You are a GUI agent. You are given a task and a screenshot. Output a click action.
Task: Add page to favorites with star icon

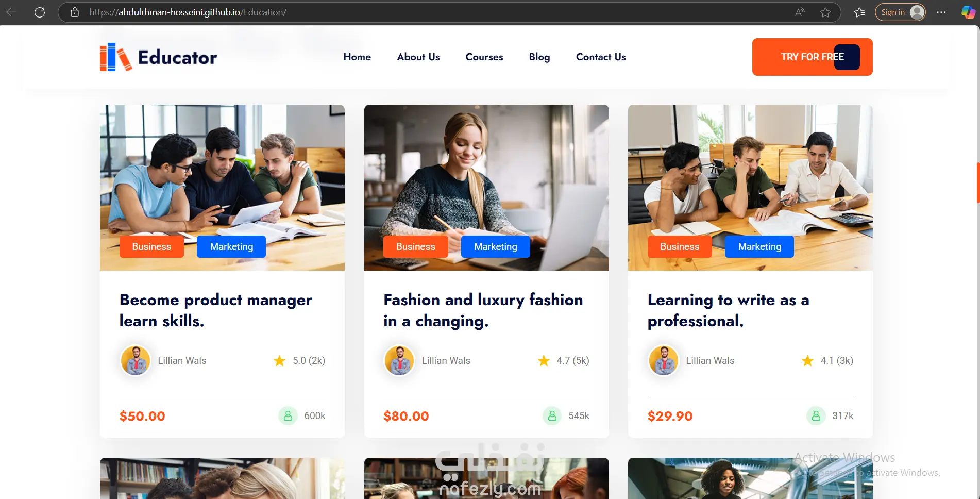[x=825, y=12]
